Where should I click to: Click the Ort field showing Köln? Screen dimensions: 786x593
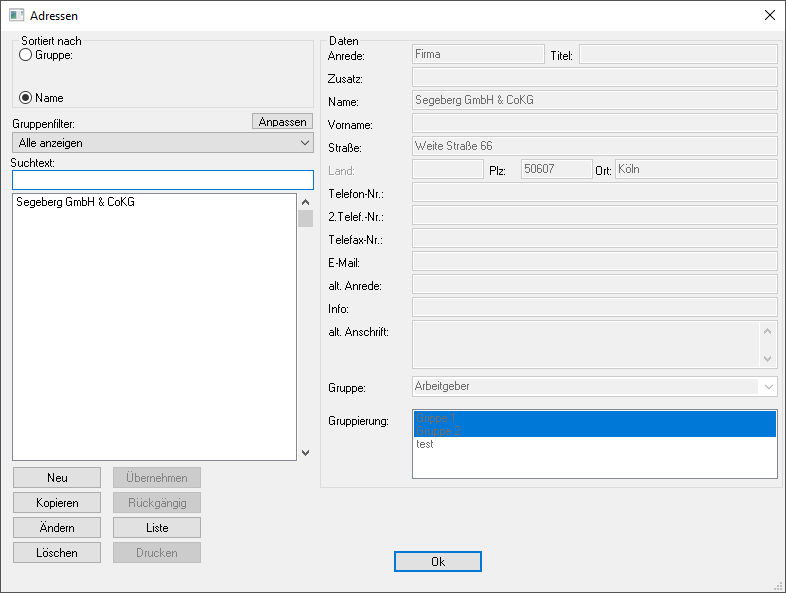tap(696, 169)
